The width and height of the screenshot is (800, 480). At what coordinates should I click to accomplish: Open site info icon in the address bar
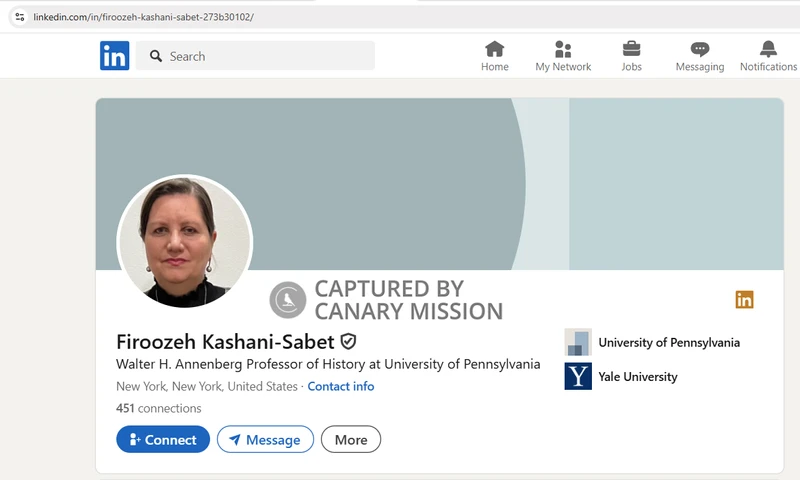[x=19, y=17]
